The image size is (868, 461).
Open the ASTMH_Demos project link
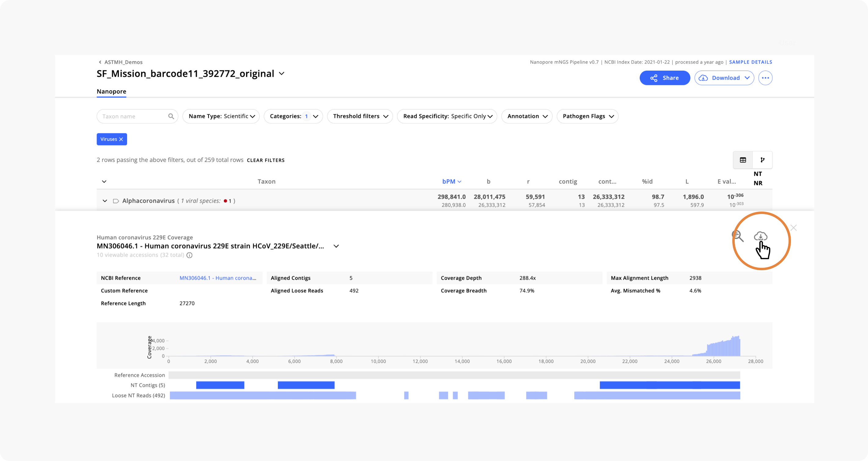tap(123, 62)
